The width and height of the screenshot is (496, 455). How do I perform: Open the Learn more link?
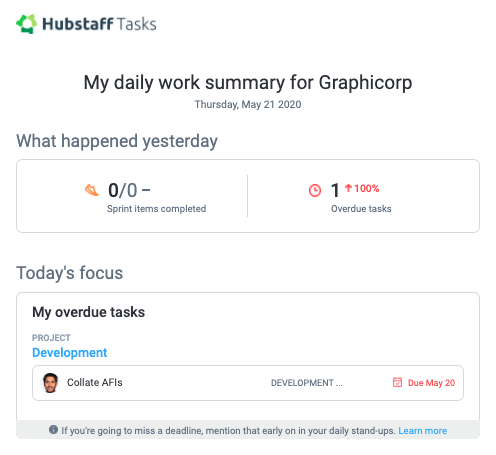422,431
